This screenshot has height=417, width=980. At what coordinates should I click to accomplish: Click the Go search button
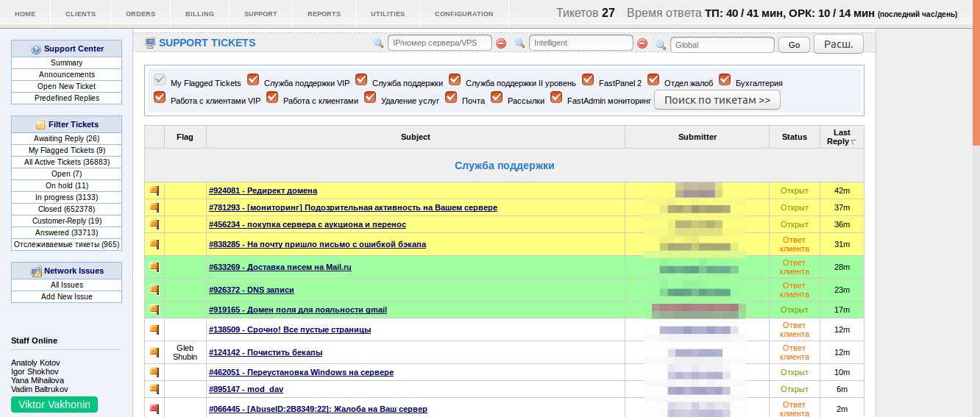tap(794, 45)
